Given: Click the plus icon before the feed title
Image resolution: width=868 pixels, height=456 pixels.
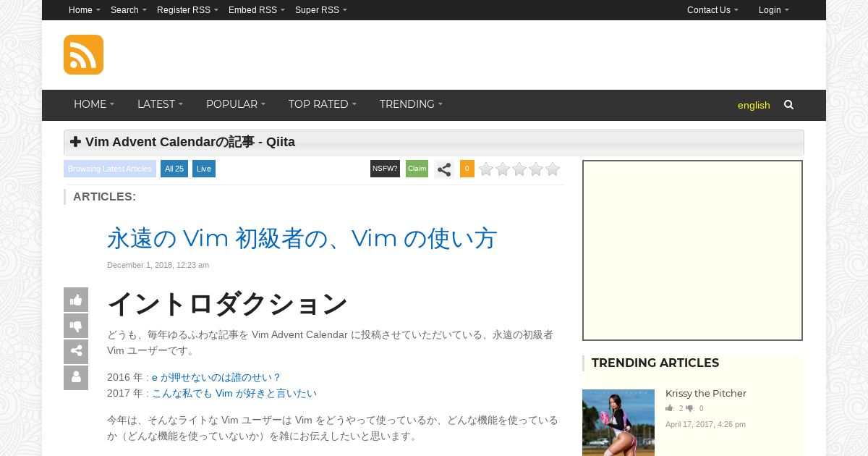Looking at the screenshot, I should (x=75, y=142).
